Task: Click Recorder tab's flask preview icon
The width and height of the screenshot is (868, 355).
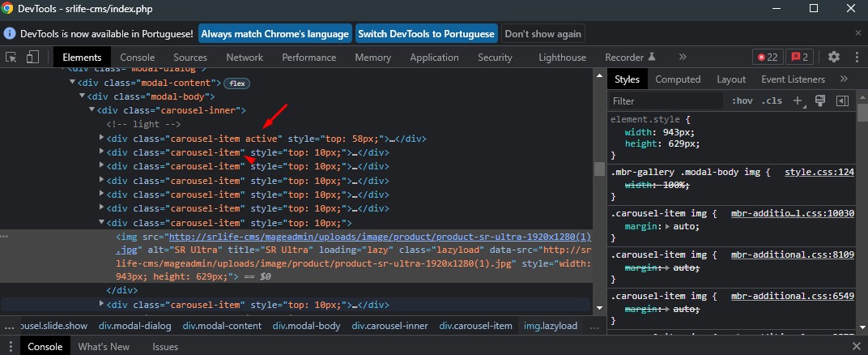Action: (652, 57)
